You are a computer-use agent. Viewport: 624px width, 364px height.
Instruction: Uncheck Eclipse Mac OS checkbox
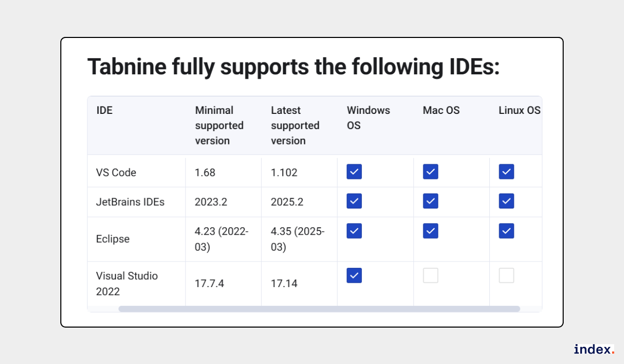point(431,231)
